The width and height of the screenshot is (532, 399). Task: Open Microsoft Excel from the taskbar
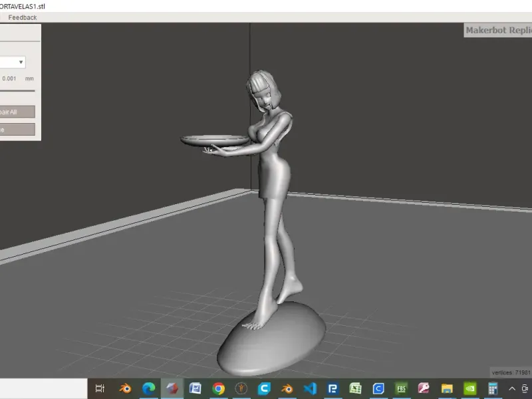coord(356,388)
